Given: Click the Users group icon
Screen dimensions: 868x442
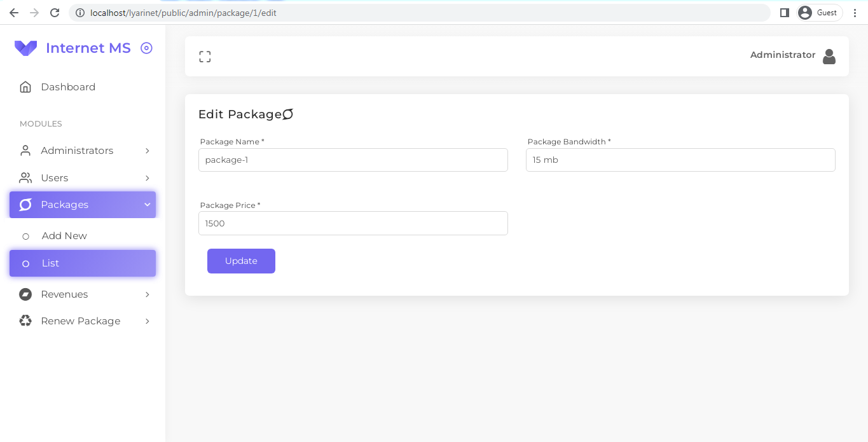Looking at the screenshot, I should point(25,177).
